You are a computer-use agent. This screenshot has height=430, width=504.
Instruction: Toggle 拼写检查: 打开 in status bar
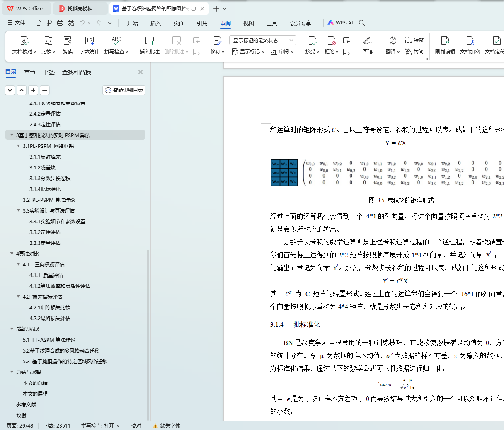[100, 426]
